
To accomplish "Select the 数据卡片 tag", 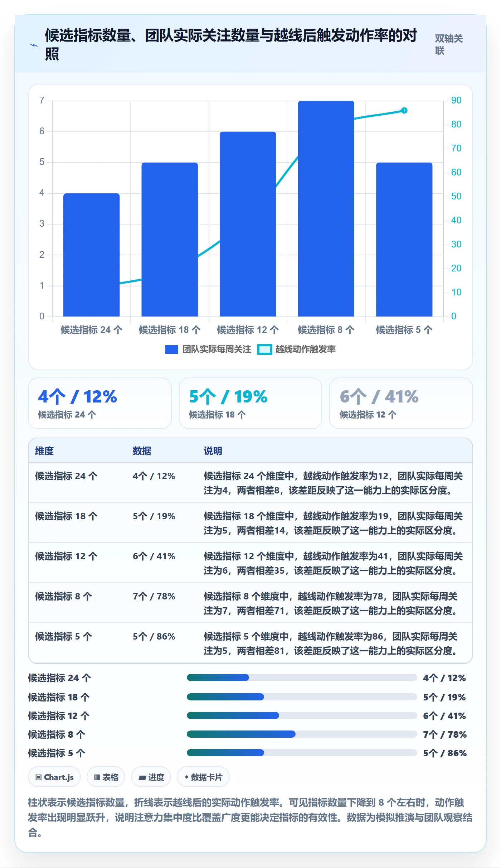I will coord(203,777).
